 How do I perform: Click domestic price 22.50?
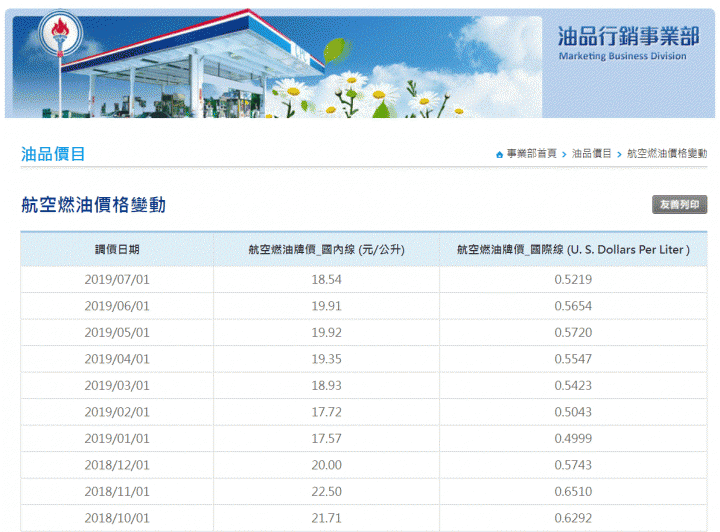(326, 492)
